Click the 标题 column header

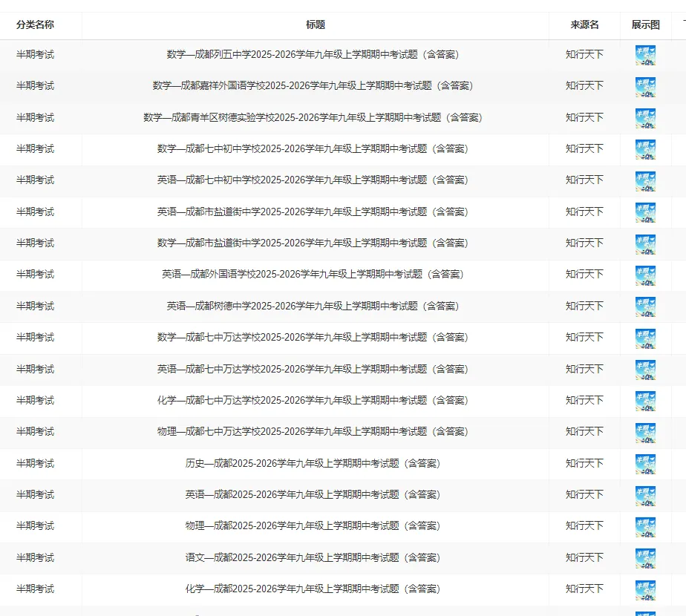click(316, 25)
